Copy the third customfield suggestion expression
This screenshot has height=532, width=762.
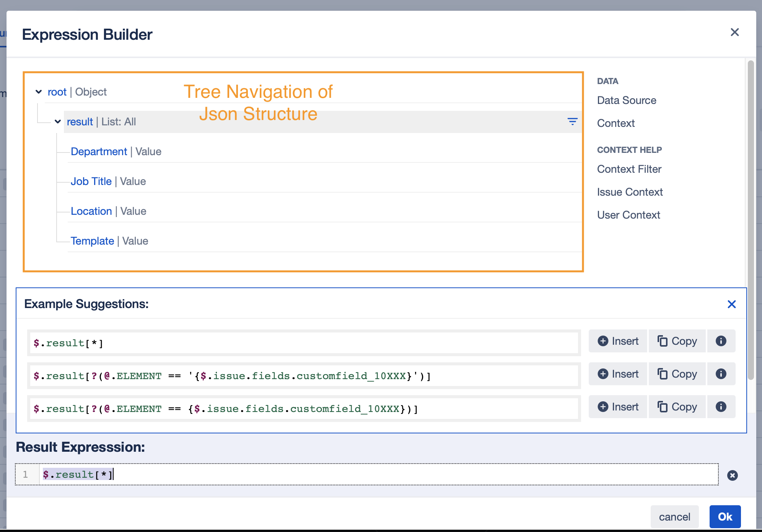677,407
